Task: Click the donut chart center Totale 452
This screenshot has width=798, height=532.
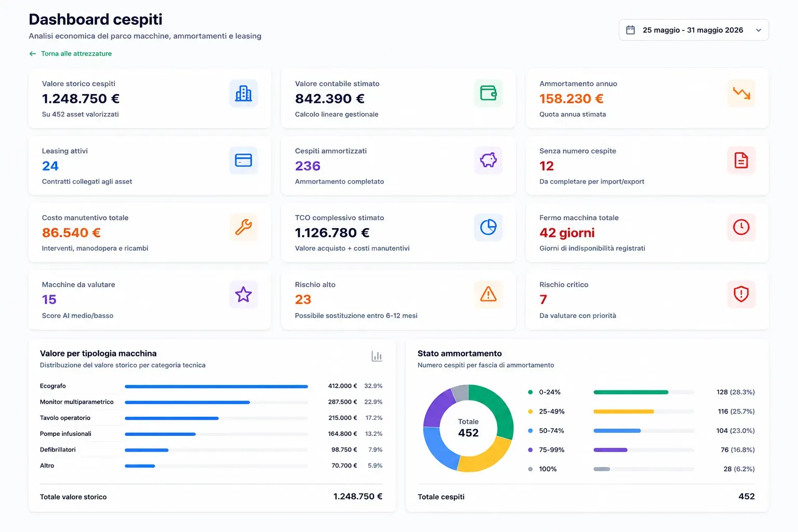Action: click(468, 428)
